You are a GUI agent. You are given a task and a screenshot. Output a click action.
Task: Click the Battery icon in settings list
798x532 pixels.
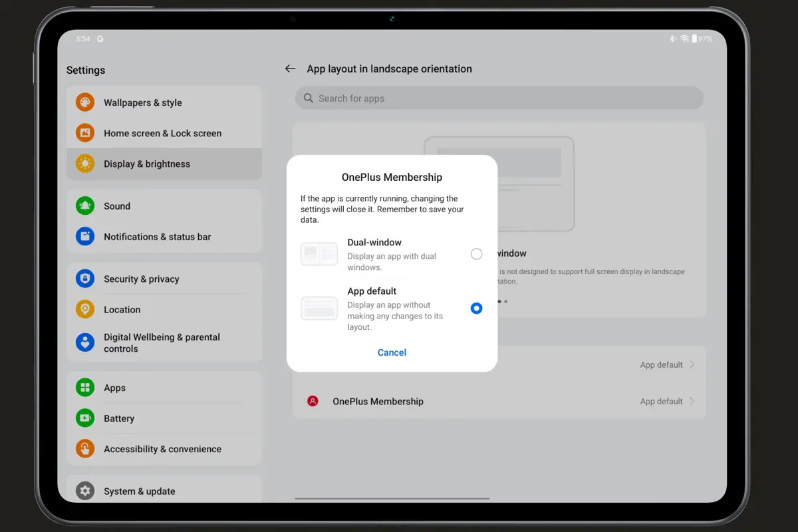(85, 418)
